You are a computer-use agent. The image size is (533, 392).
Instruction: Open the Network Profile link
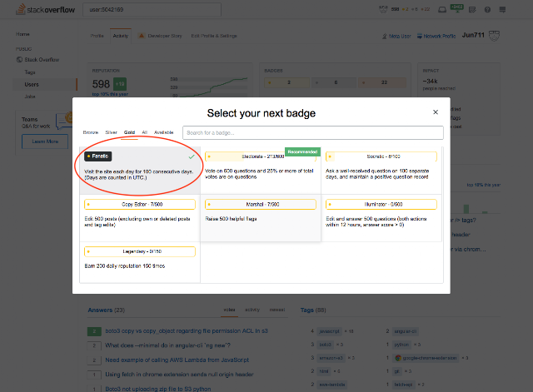pyautogui.click(x=436, y=36)
